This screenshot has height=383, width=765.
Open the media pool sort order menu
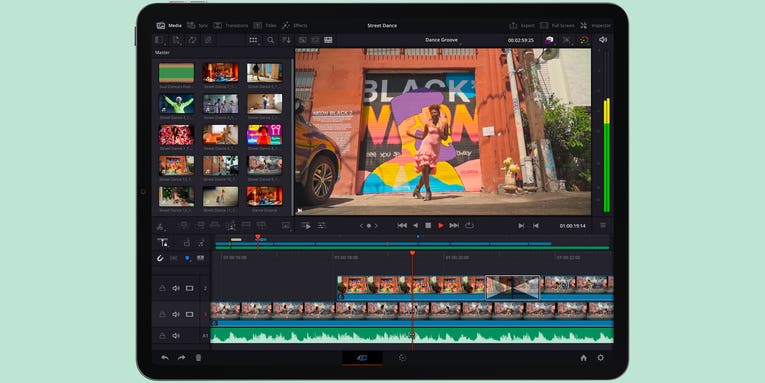coord(286,40)
